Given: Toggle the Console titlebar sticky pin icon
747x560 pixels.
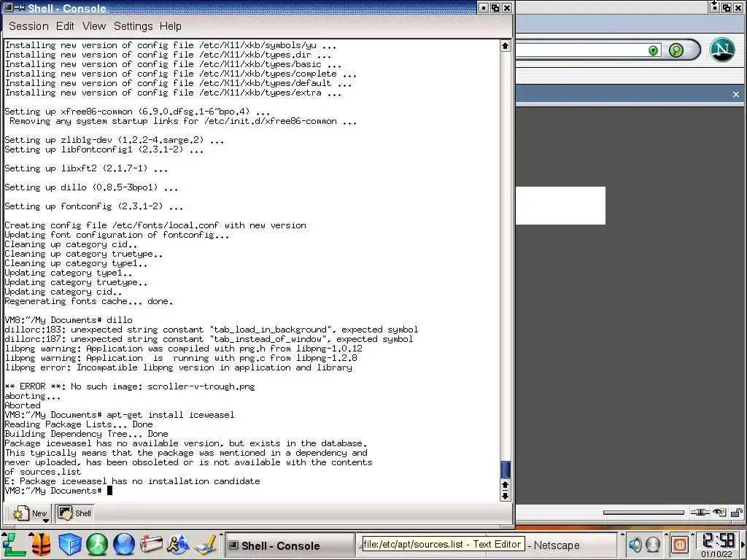Looking at the screenshot, I should (20, 7).
